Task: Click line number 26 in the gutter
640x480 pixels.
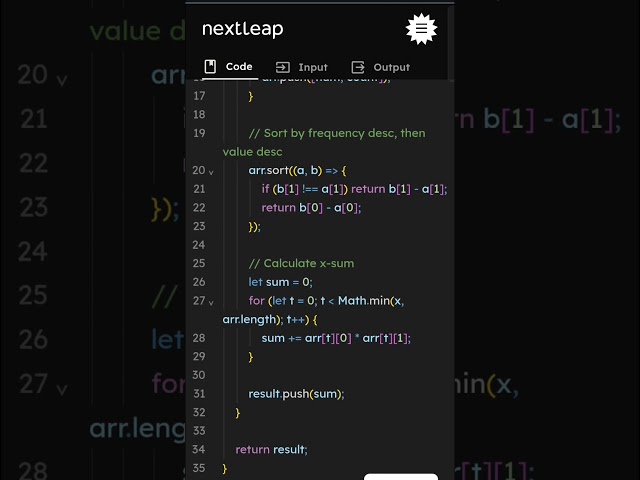Action: click(199, 282)
